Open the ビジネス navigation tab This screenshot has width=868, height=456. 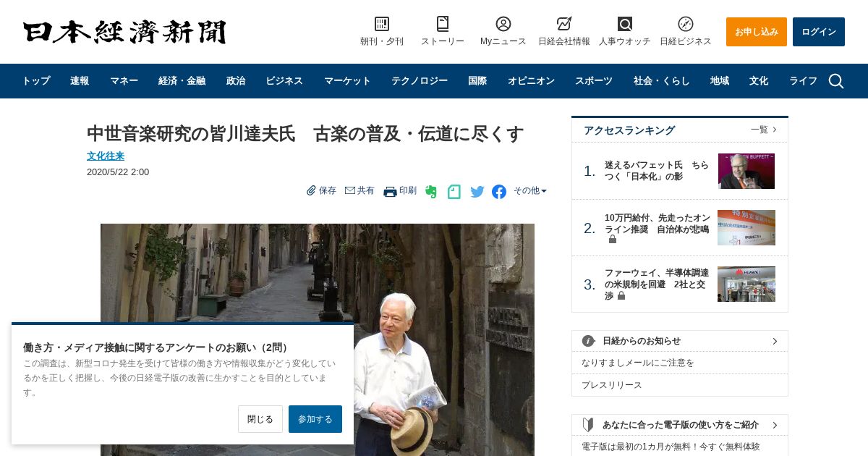[x=284, y=81]
